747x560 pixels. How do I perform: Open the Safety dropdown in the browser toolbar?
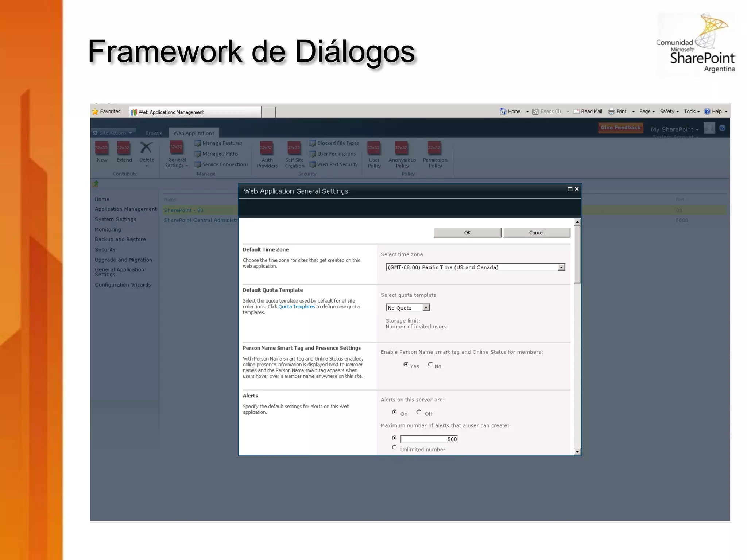point(669,112)
